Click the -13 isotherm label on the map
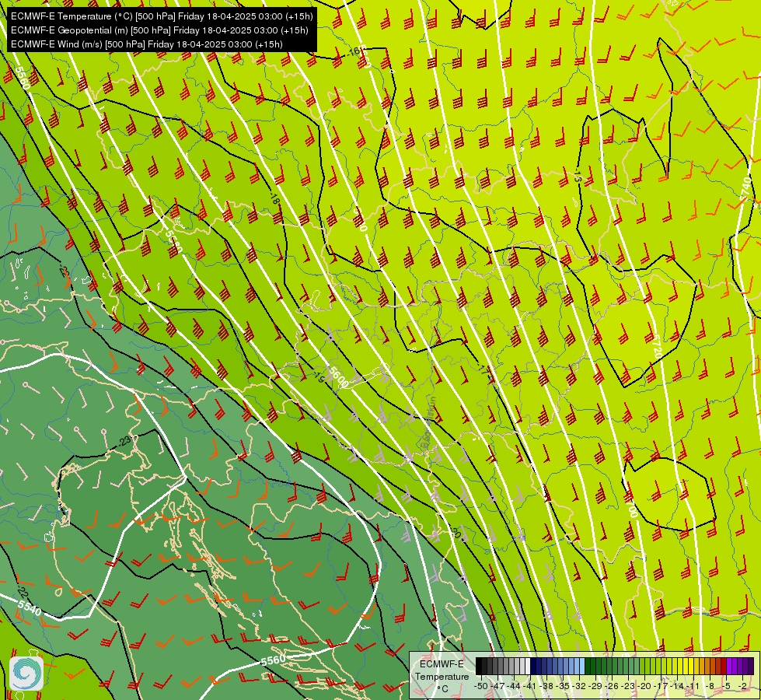 pos(577,177)
